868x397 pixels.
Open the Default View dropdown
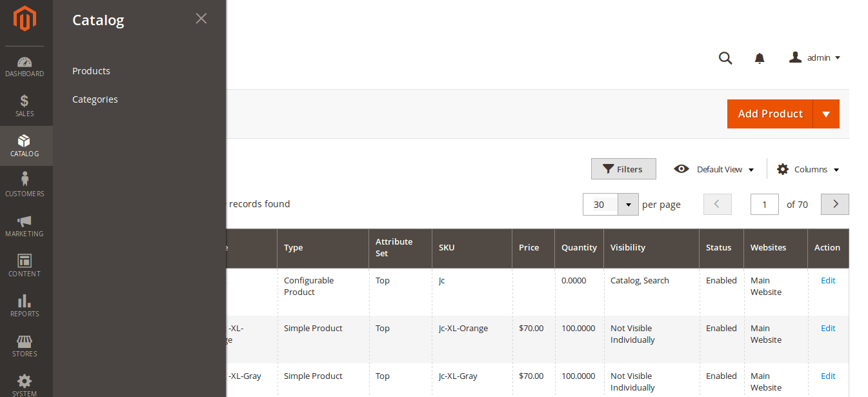[714, 169]
